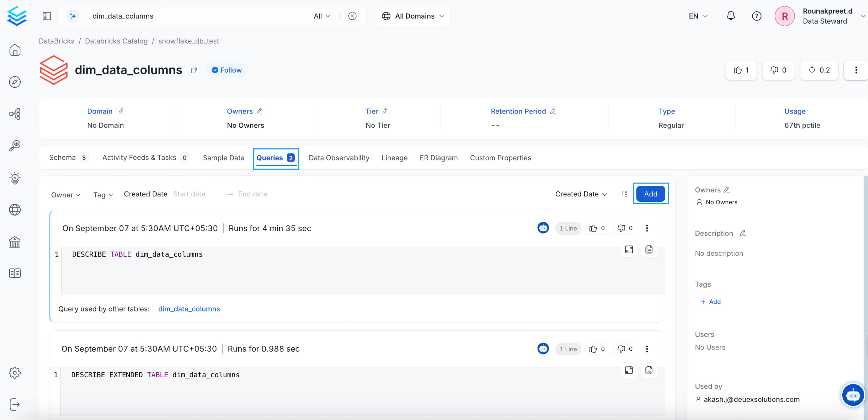
Task: Clear the search field with X icon
Action: tap(352, 16)
